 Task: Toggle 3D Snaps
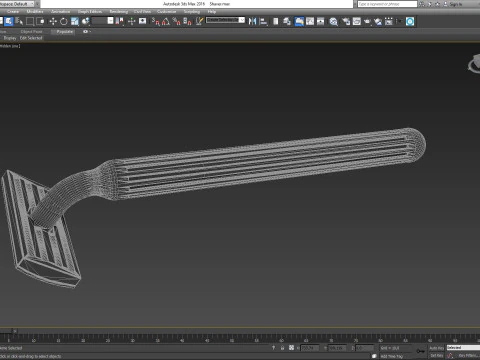pos(156,21)
